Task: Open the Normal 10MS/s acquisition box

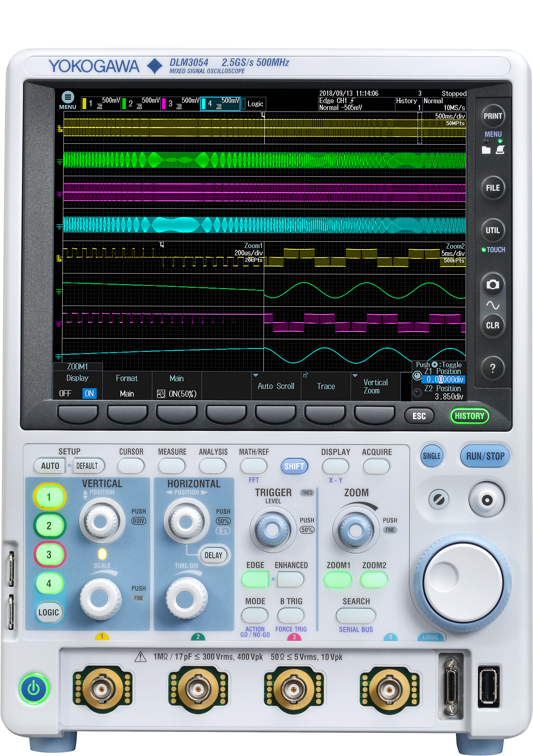Action: [x=445, y=104]
